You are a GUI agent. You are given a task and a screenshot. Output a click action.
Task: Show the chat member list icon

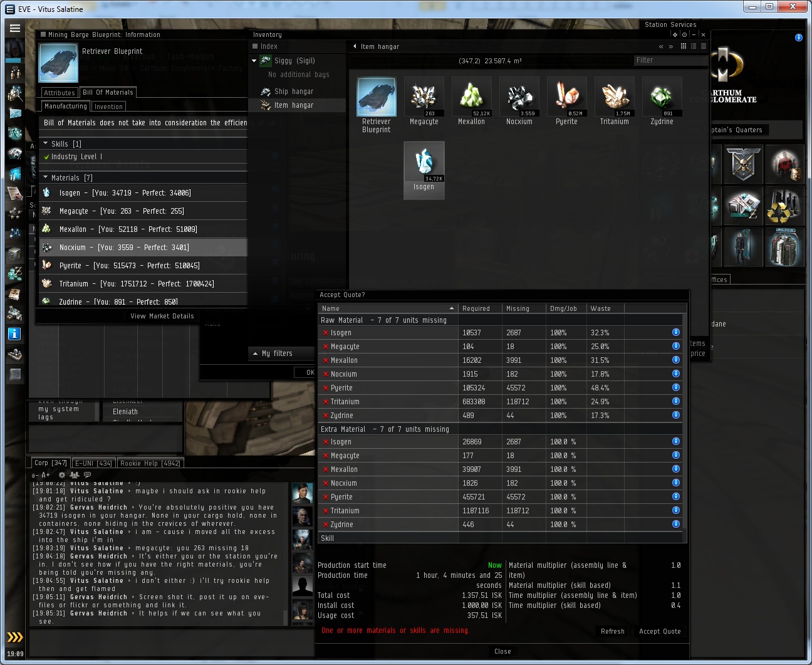75,475
